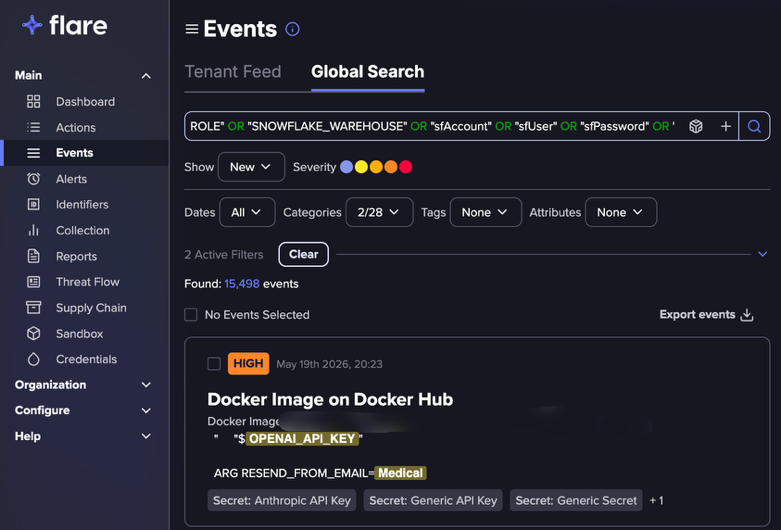Click the Actions list icon
Image resolution: width=781 pixels, height=530 pixels.
33,128
